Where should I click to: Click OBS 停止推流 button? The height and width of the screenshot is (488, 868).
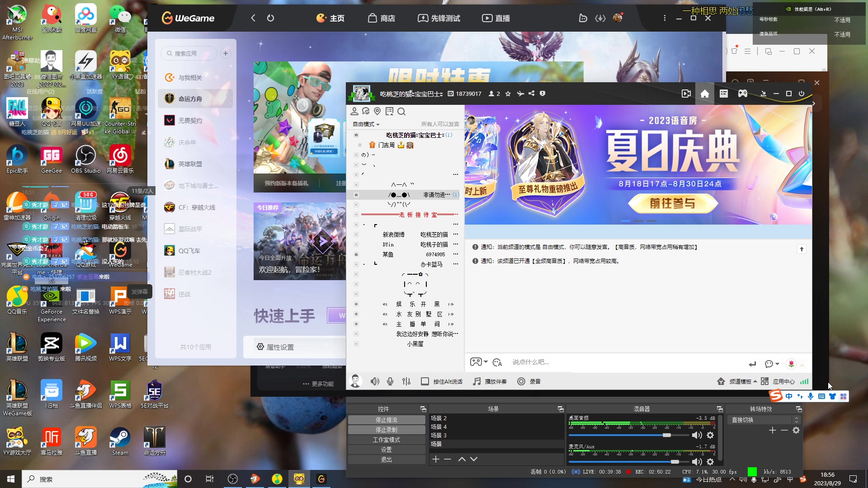[387, 420]
